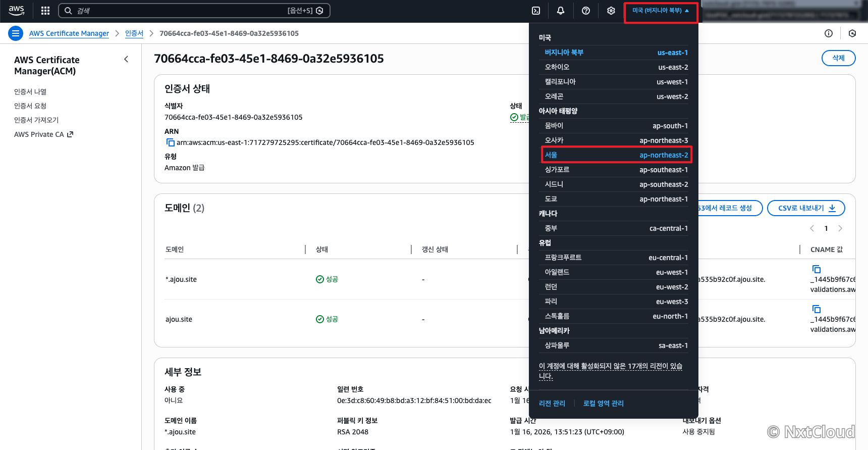This screenshot has height=450, width=868.
Task: Open 인증서 가져오기 in the sidebar
Action: pyautogui.click(x=36, y=120)
